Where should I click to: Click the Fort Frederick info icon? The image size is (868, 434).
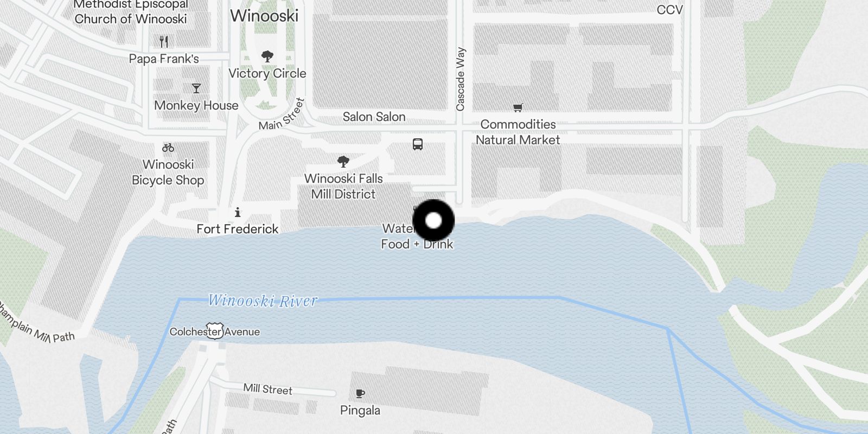click(237, 212)
